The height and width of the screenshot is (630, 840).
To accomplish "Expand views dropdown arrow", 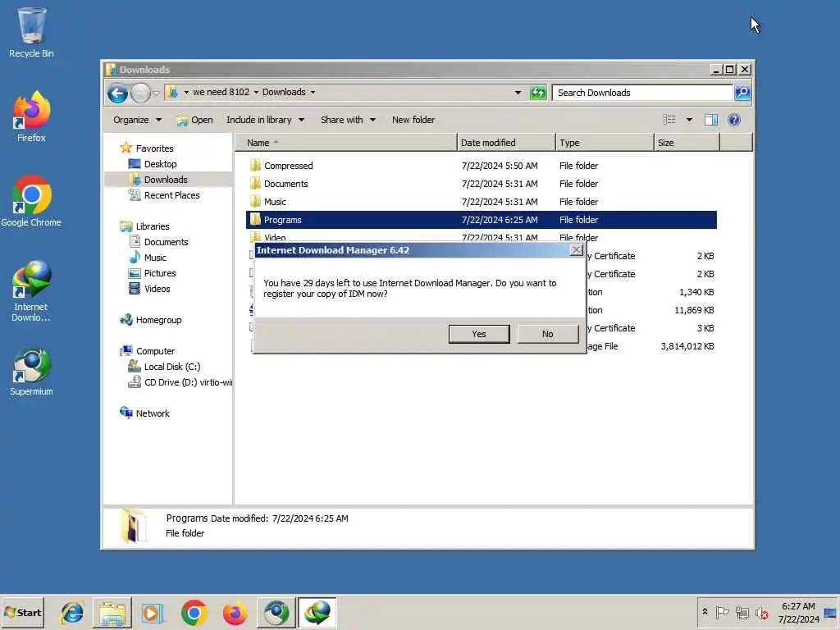I will [689, 120].
